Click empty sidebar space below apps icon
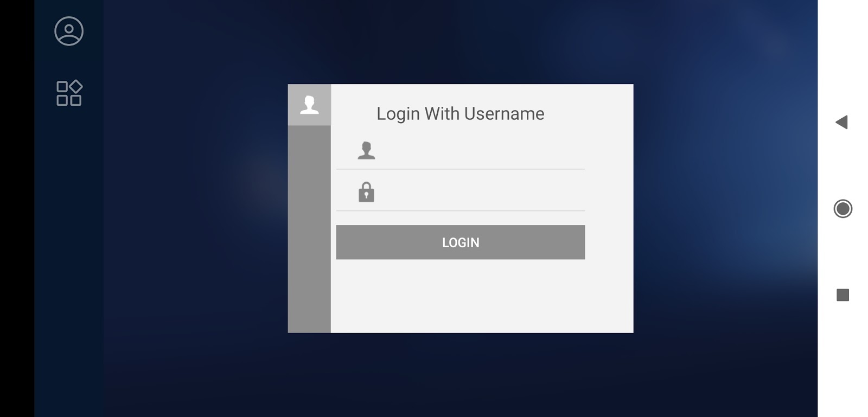 [x=69, y=260]
